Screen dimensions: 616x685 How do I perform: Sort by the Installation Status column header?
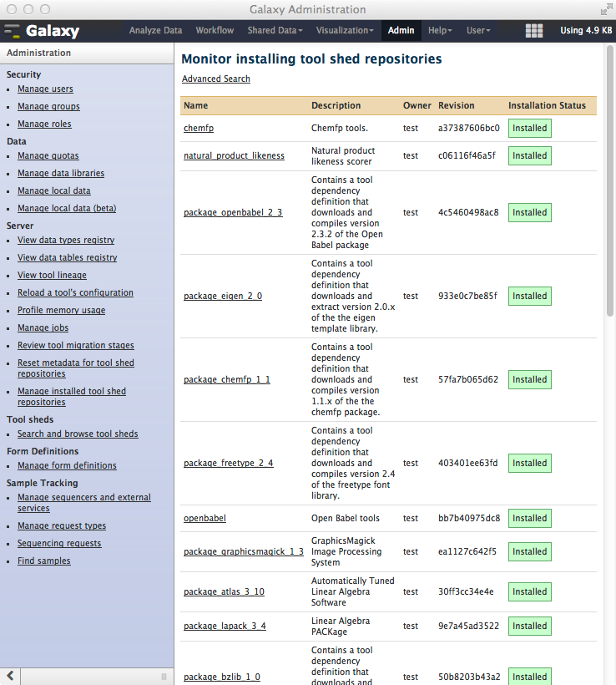pos(547,105)
